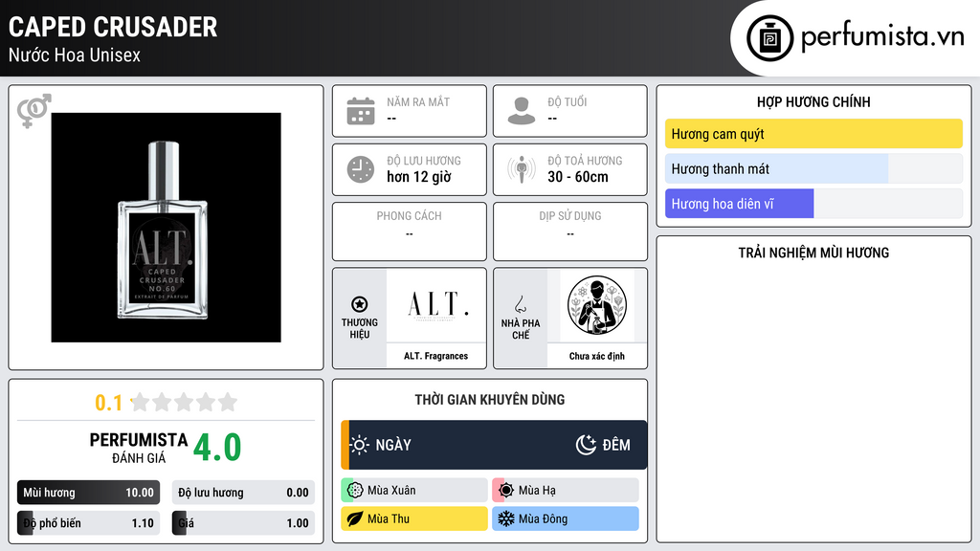Select the Mùa Thu season tag
980x551 pixels.
[x=414, y=518]
